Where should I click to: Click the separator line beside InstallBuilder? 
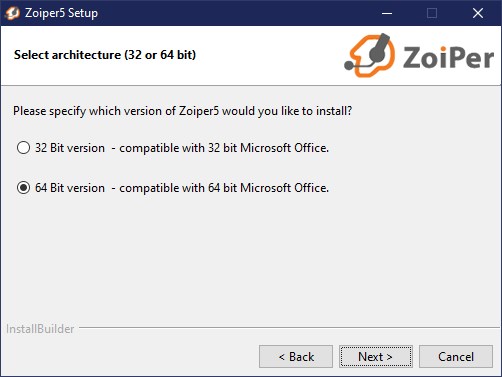(x=290, y=328)
